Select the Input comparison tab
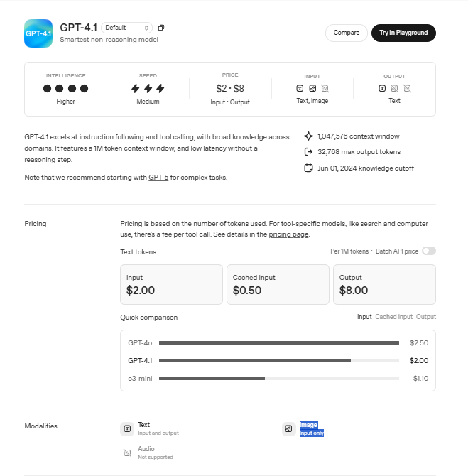This screenshot has width=468, height=476. click(x=364, y=317)
